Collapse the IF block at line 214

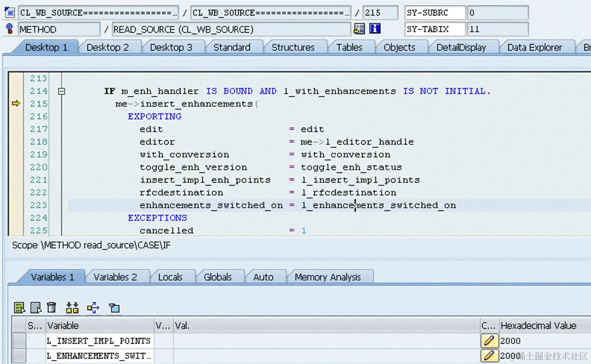click(61, 91)
